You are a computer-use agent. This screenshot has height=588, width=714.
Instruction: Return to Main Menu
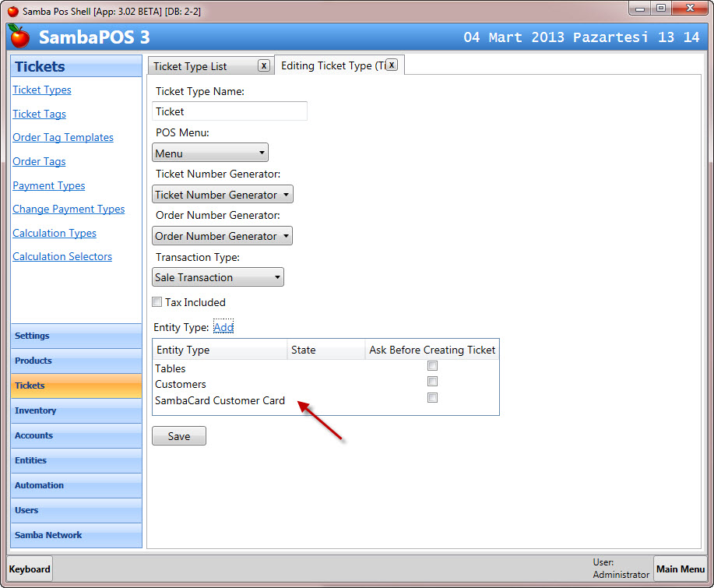pos(680,569)
